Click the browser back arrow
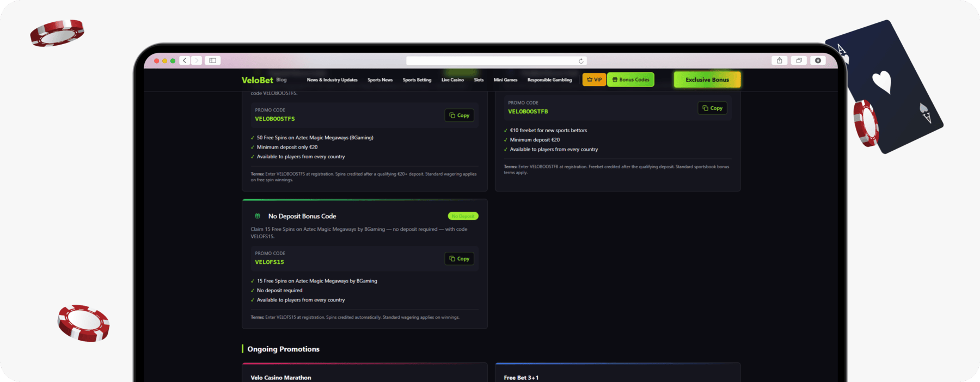The width and height of the screenshot is (980, 382). pyautogui.click(x=185, y=60)
